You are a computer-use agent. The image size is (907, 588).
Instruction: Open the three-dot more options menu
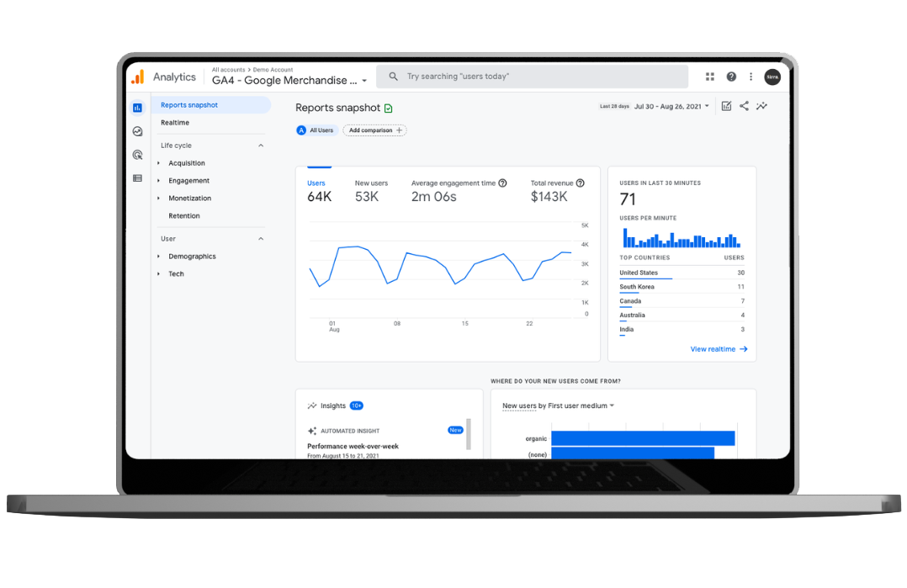[x=751, y=77]
